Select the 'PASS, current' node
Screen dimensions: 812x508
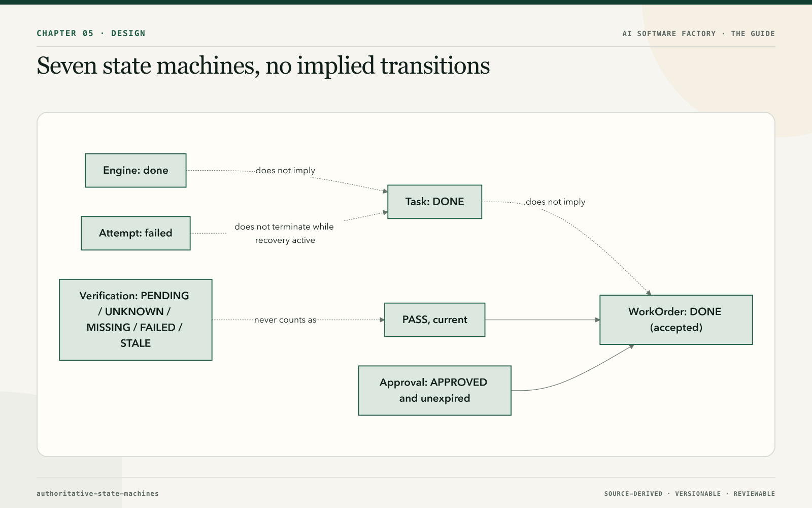(x=434, y=320)
